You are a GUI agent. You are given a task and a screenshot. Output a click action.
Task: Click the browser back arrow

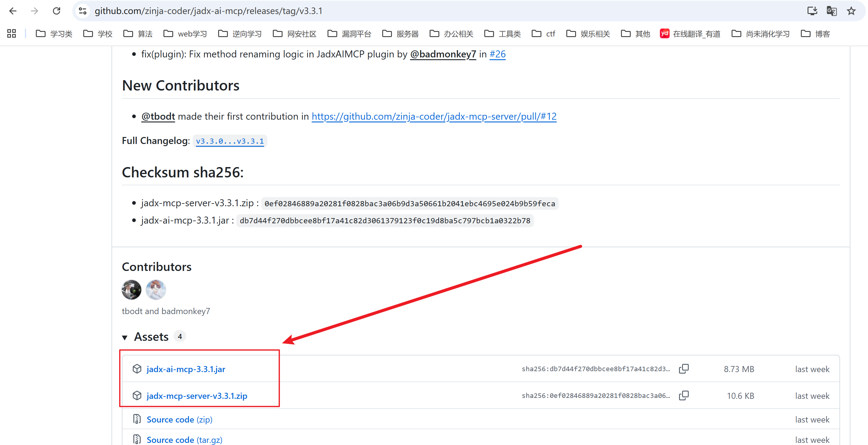click(13, 11)
